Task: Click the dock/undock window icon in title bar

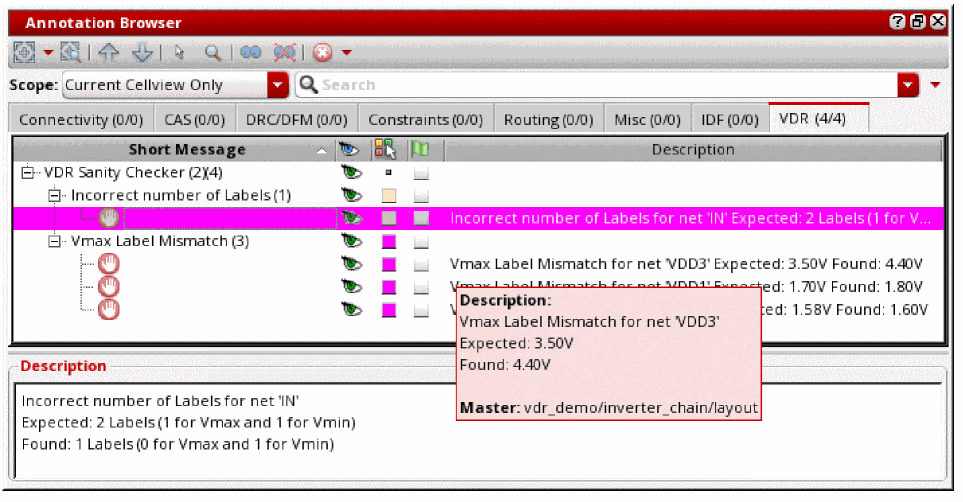Action: point(918,22)
